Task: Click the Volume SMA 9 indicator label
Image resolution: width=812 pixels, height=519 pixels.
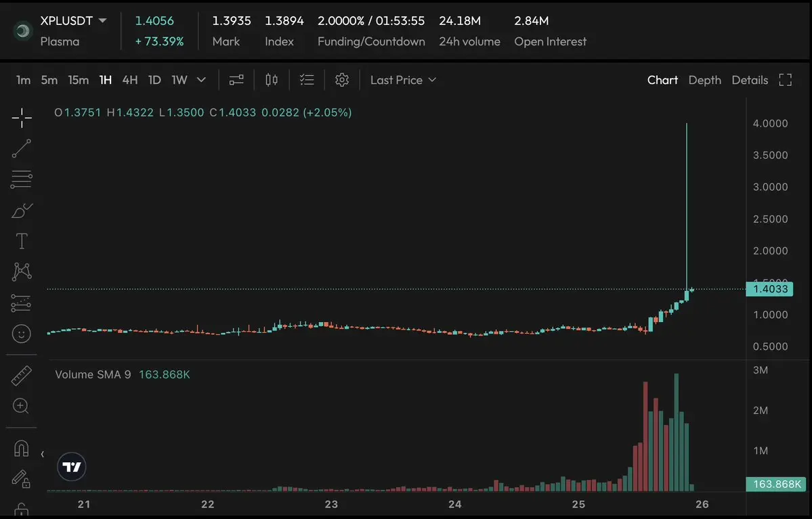Action: tap(93, 374)
